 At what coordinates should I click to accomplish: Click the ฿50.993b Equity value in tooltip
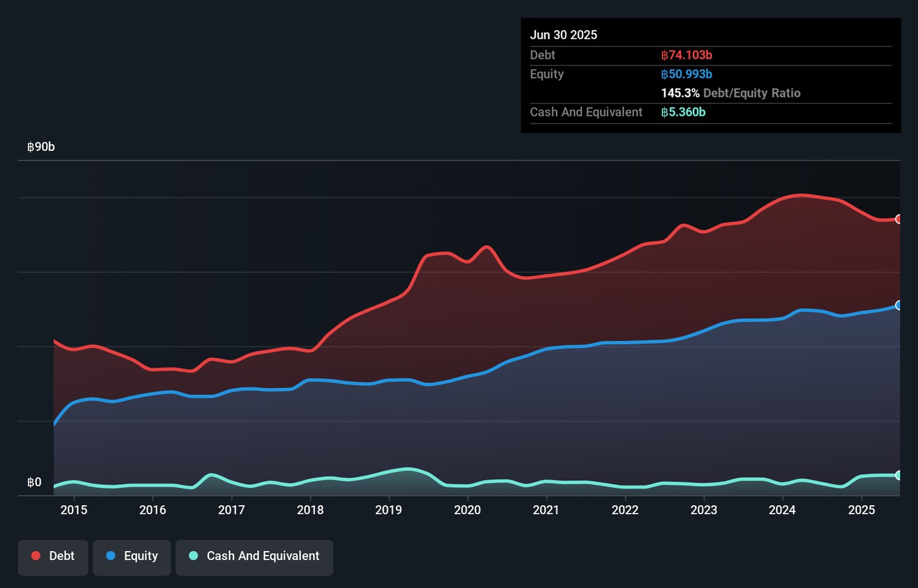tap(687, 75)
